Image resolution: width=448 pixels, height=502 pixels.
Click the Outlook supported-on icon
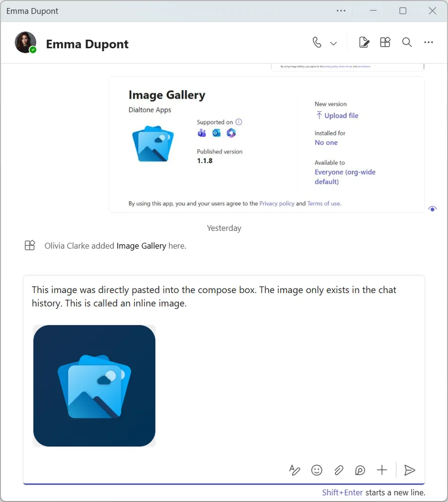tap(217, 133)
